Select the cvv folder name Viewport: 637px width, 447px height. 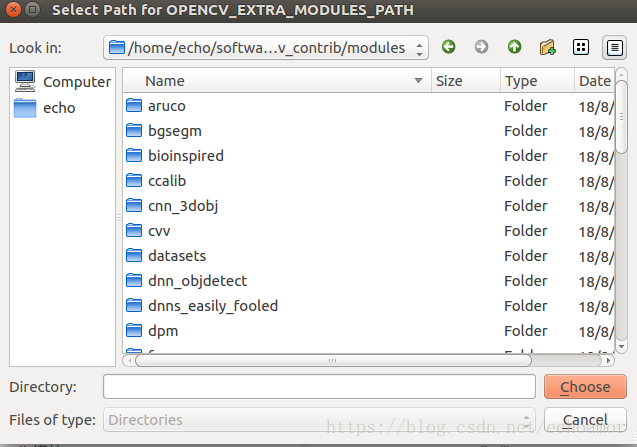(x=159, y=231)
